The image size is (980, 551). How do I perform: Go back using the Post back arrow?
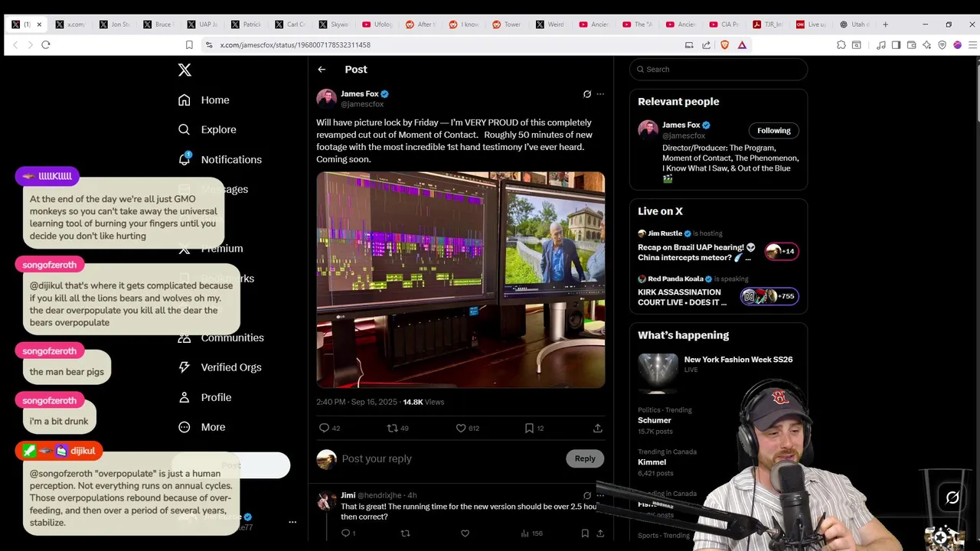point(322,70)
